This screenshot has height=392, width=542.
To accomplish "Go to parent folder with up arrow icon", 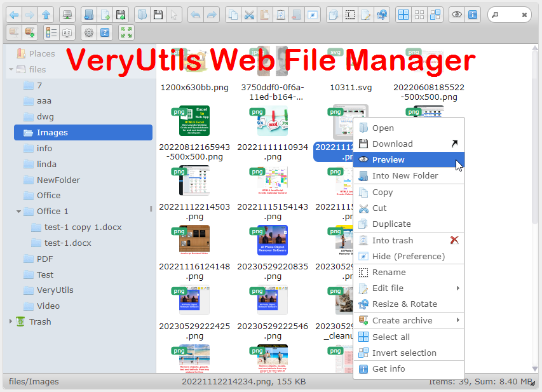I will 46,15.
